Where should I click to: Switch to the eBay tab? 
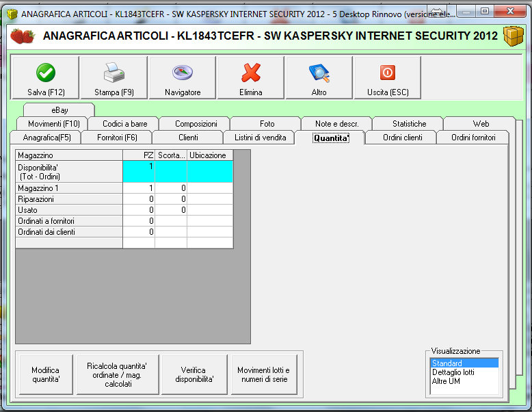(59, 110)
